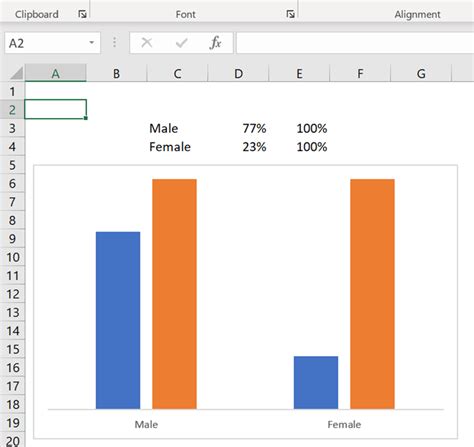Click the cell containing Female

(x=177, y=146)
